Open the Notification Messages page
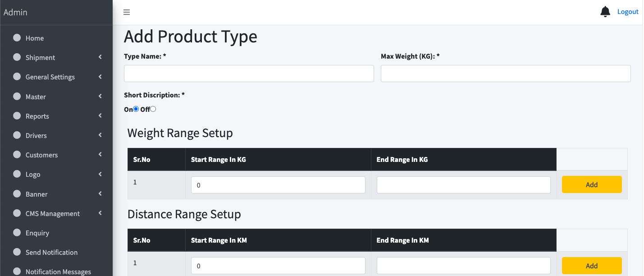This screenshot has height=276, width=644. tap(58, 271)
